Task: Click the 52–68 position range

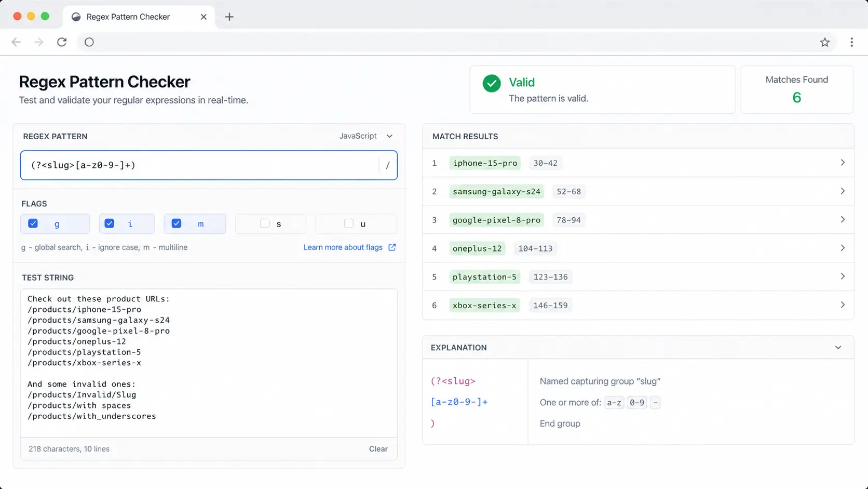Action: (x=569, y=192)
